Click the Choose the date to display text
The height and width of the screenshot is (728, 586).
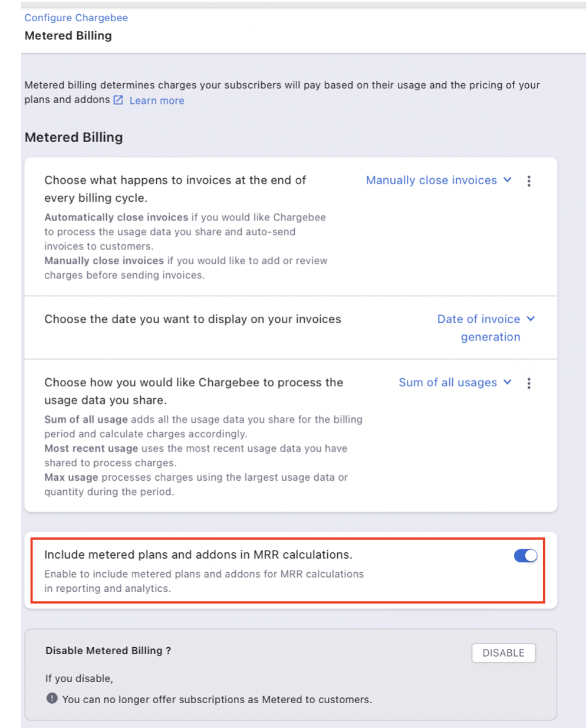coord(193,319)
